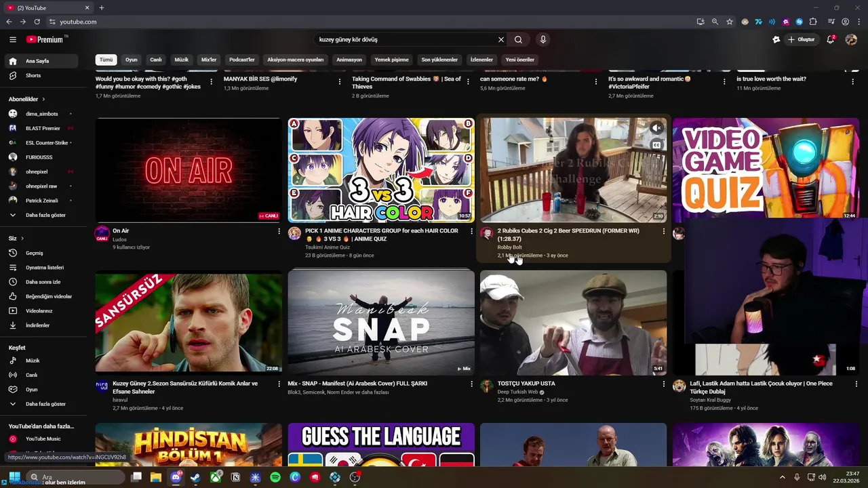Open the browser extensions puzzle icon
This screenshot has width=868, height=488.
[x=813, y=22]
